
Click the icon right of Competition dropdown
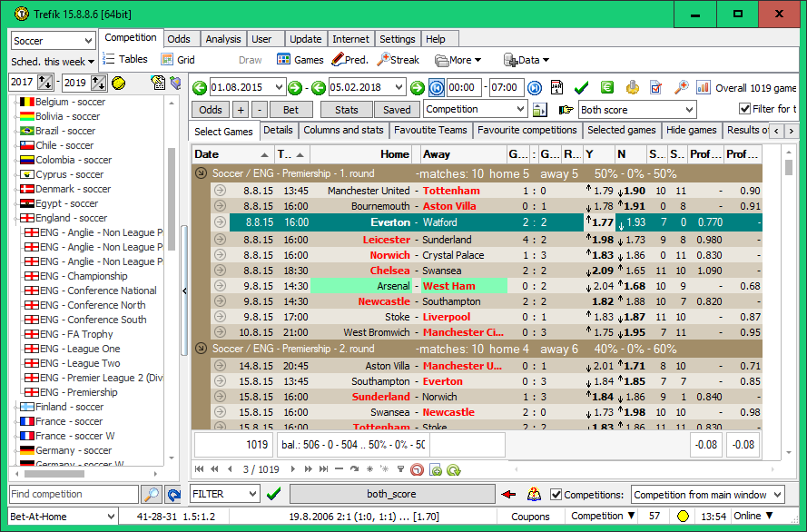click(539, 110)
